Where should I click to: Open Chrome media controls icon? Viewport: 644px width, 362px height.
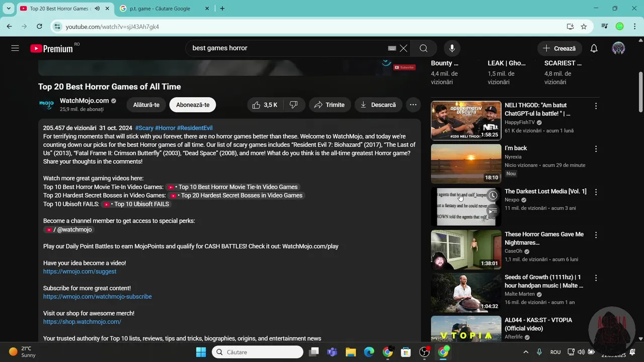tap(605, 27)
